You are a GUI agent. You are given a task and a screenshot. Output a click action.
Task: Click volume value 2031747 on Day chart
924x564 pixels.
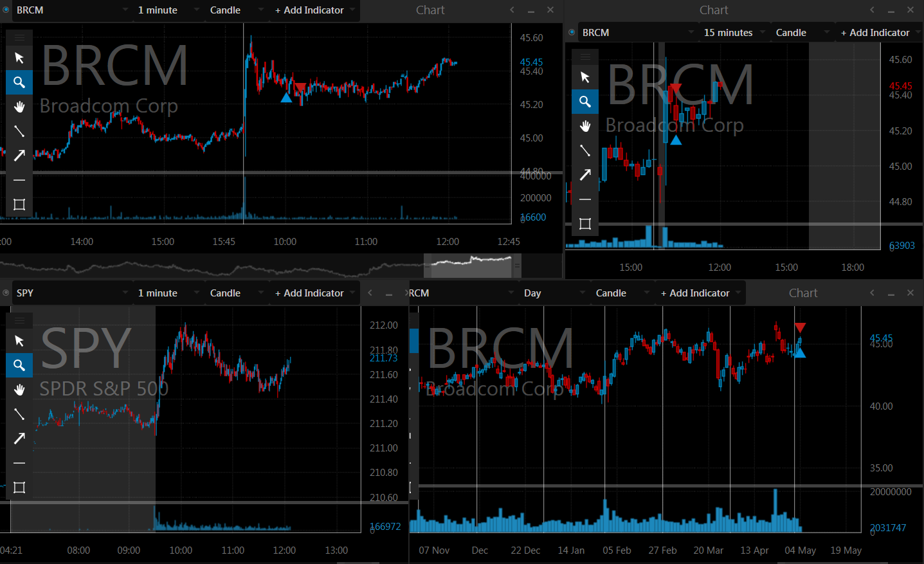coord(888,528)
